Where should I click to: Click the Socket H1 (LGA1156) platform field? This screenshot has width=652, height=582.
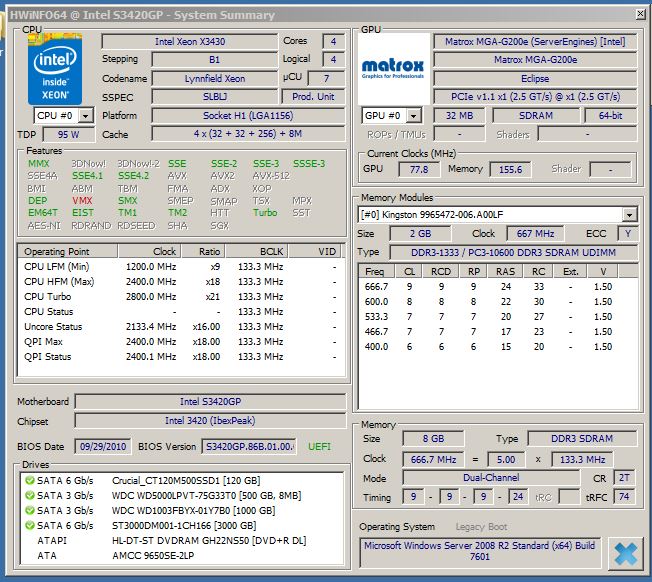tap(248, 116)
